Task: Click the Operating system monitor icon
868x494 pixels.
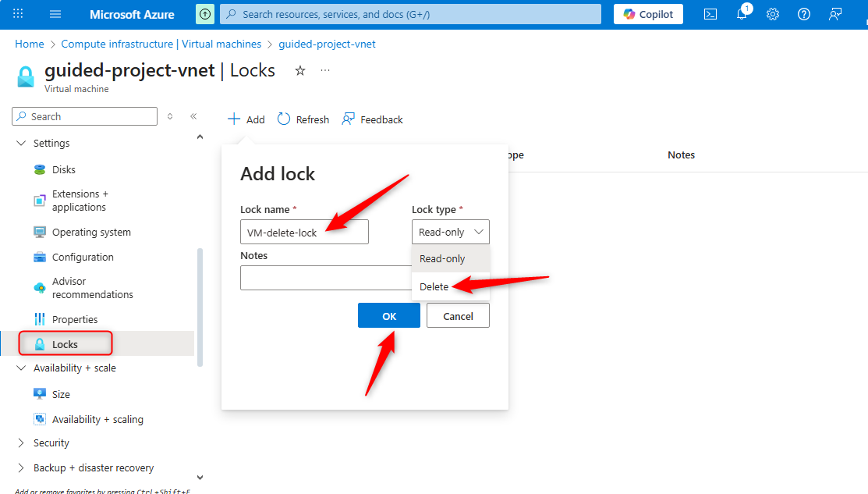Action: point(39,232)
